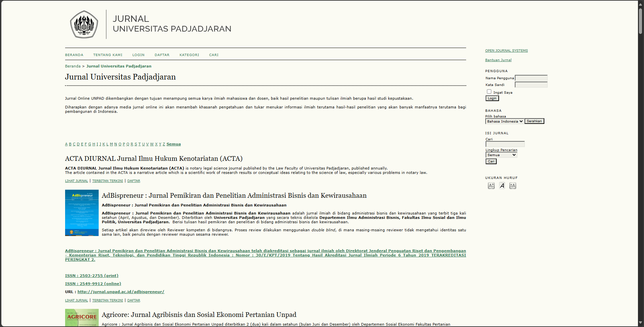Click the Cari search text field

(505, 144)
